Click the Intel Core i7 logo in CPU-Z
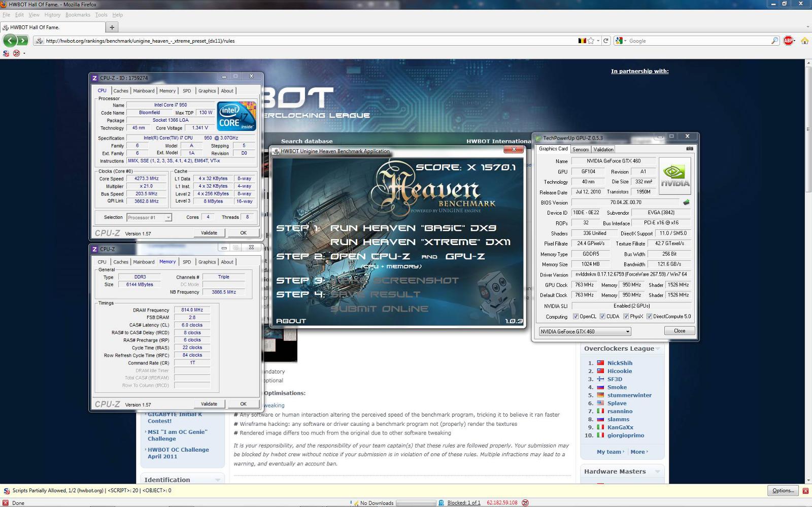 coord(236,116)
